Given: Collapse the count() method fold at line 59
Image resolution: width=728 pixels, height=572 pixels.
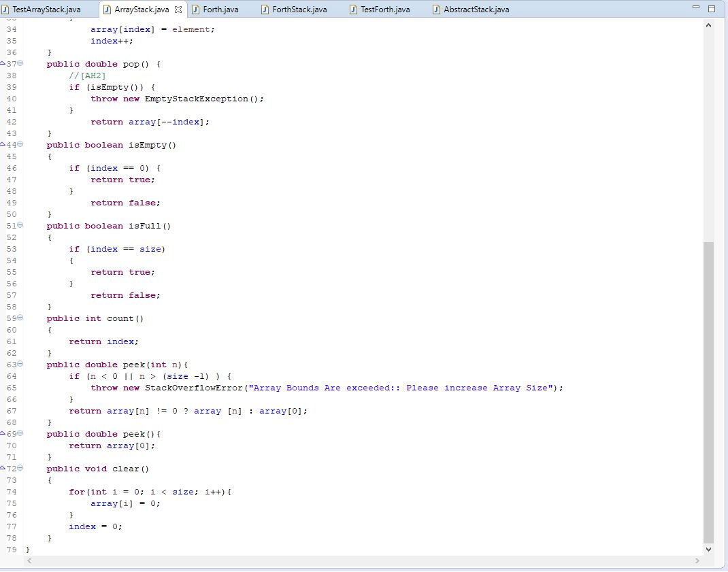Looking at the screenshot, I should (20, 318).
